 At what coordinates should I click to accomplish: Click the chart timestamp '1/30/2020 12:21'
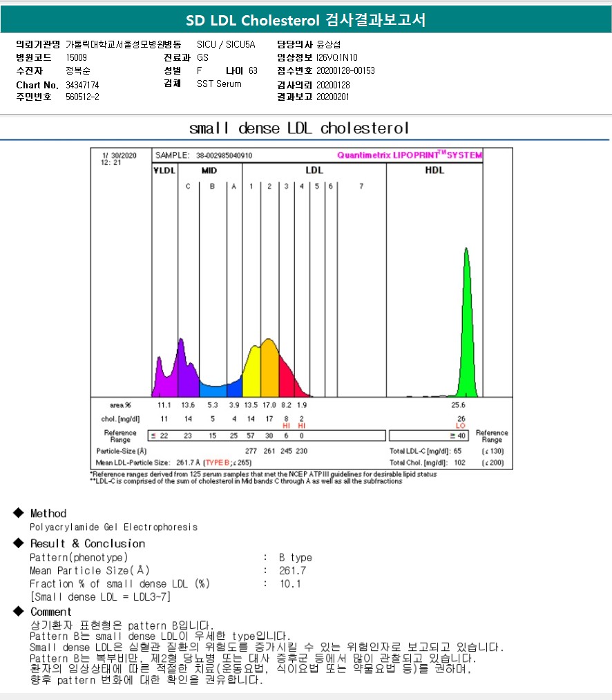click(119, 159)
